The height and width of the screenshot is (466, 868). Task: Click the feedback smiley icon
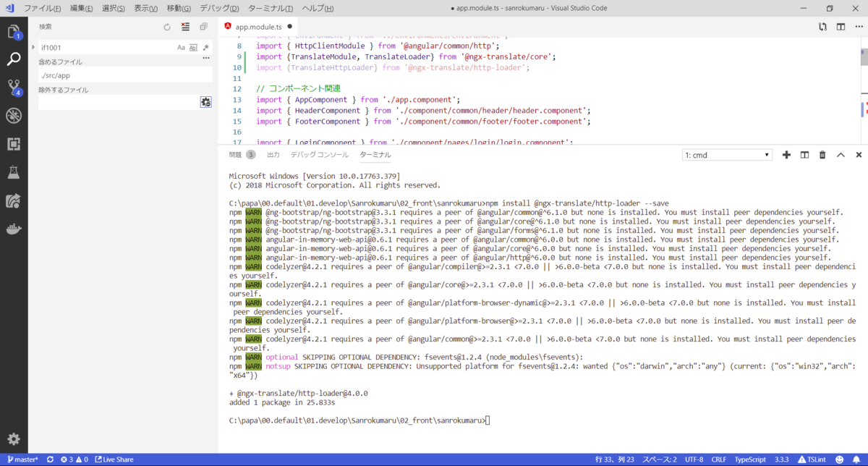pos(839,459)
